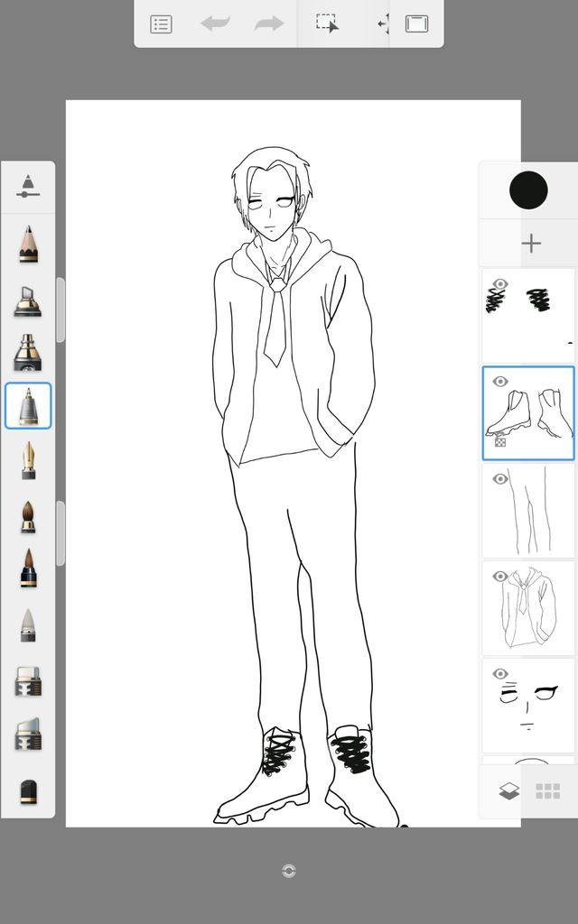Toggle visibility of the hoodie layer
This screenshot has width=578, height=924.
tap(500, 577)
